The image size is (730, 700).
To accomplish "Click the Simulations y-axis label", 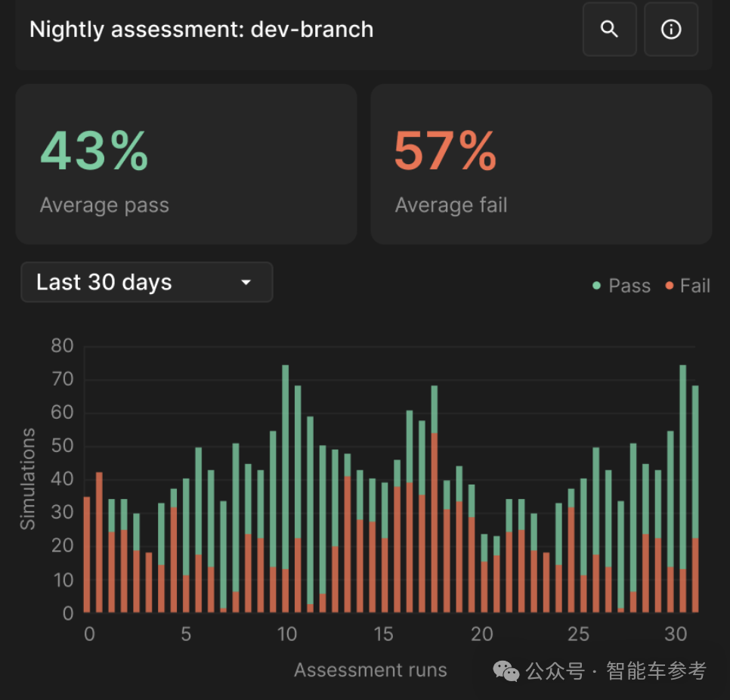I will click(x=28, y=479).
